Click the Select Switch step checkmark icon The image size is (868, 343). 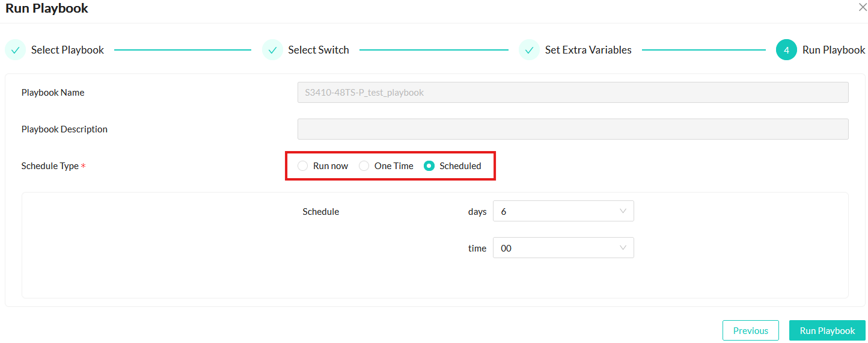(272, 50)
